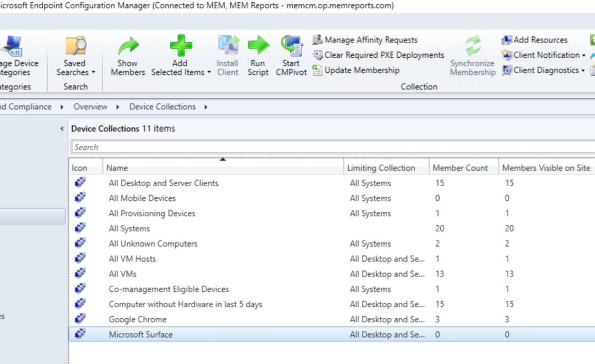The height and width of the screenshot is (364, 595).
Task: Collapse the navigation pane arrow
Action: [x=62, y=128]
